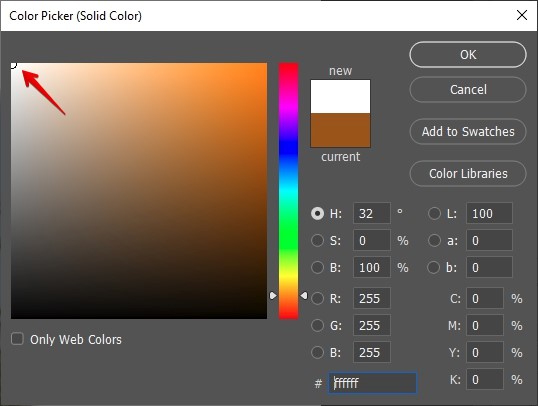Click the brightness percentage field showing 100
Viewport: 538px width, 406px height.
tap(372, 267)
